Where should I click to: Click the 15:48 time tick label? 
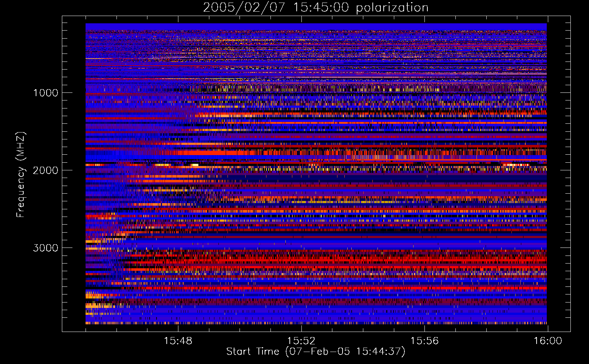pyautogui.click(x=178, y=341)
